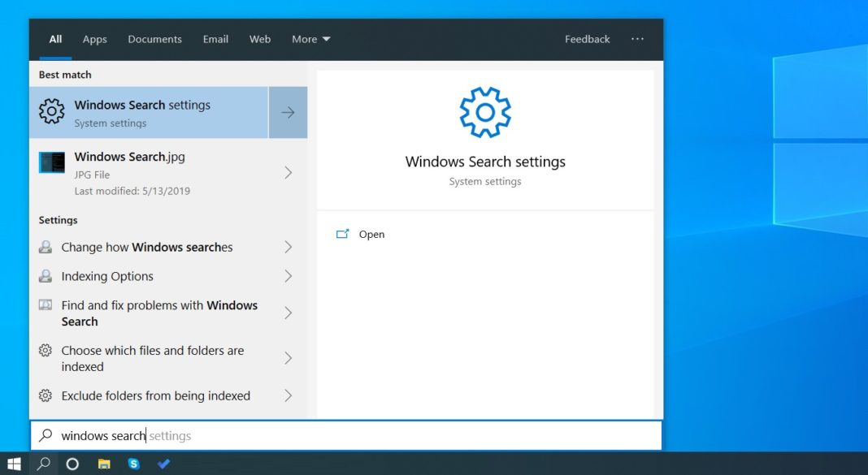Switch to the Documents tab
The height and width of the screenshot is (475, 868).
click(x=154, y=39)
